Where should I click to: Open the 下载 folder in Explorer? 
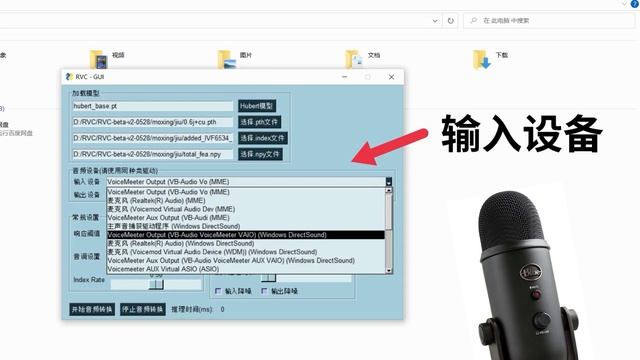pos(491,60)
